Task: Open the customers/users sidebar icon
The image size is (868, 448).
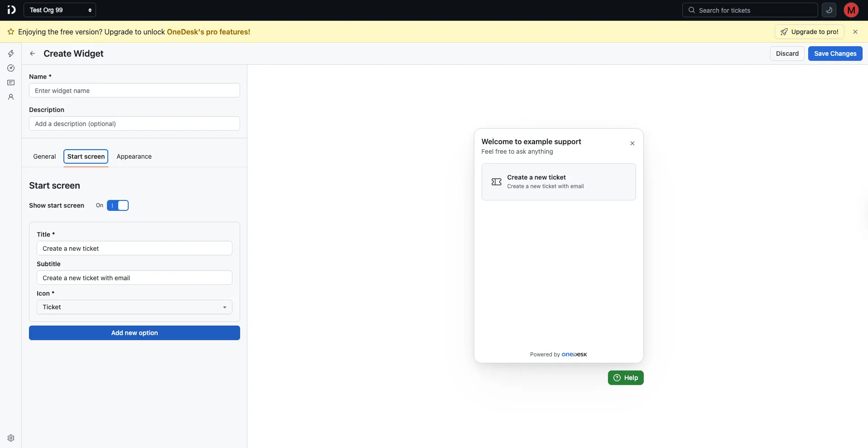Action: coord(10,97)
